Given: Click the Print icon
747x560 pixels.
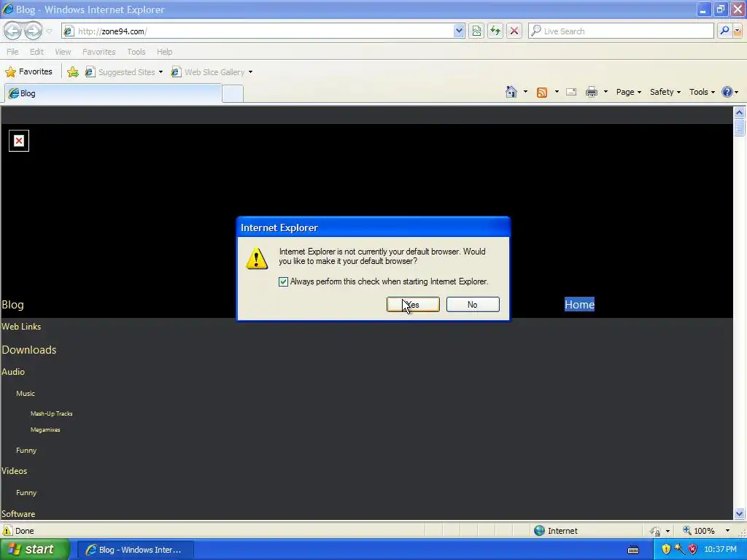Looking at the screenshot, I should tap(591, 92).
